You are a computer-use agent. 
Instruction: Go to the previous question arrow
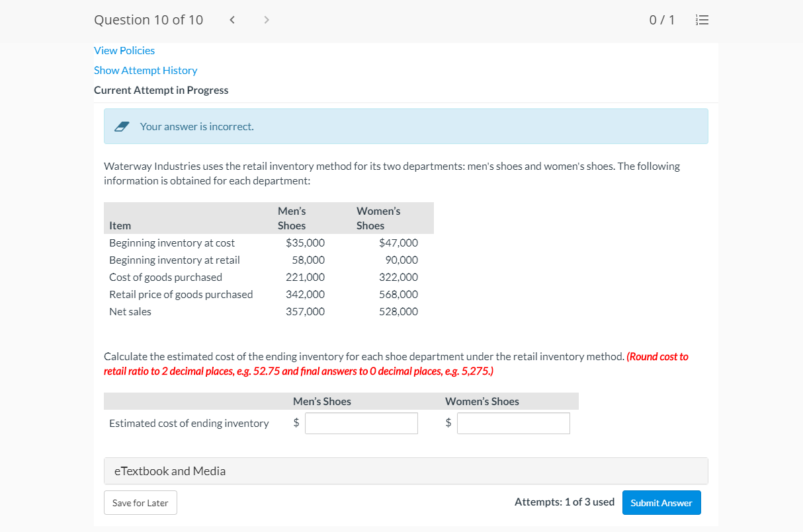(x=232, y=20)
